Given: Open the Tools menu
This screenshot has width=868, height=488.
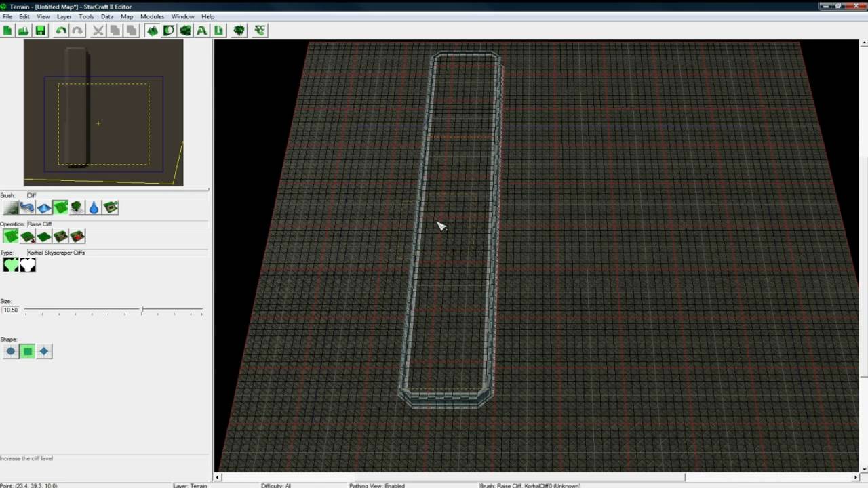Looking at the screenshot, I should point(86,16).
